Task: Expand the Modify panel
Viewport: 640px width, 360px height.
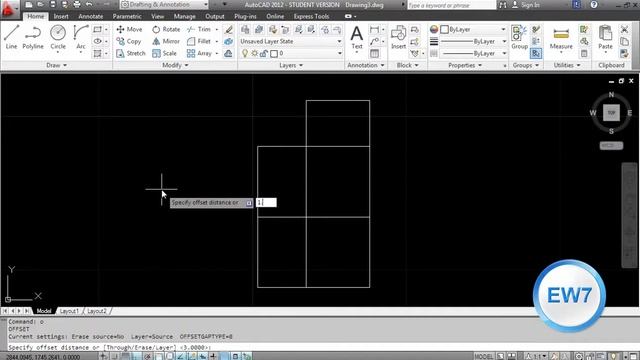Action: click(175, 65)
